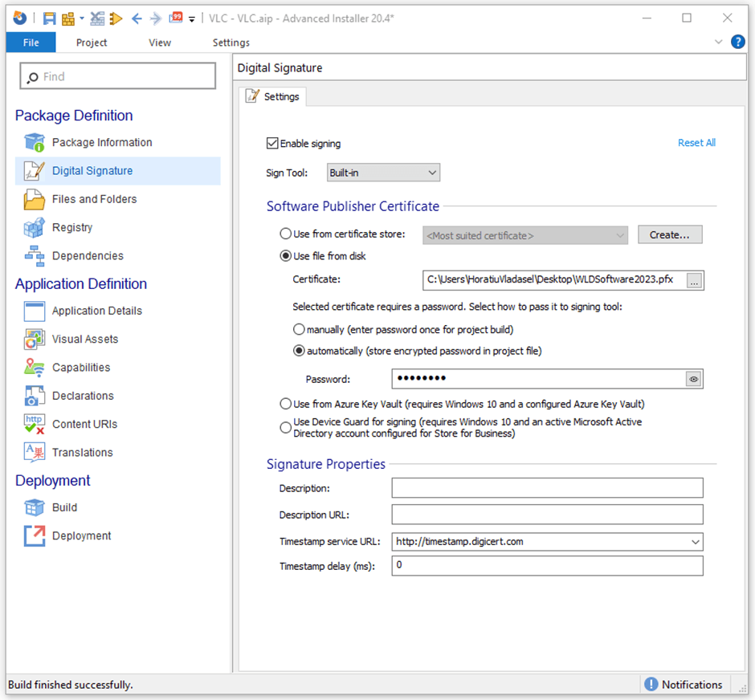The image size is (755, 700).
Task: Select Use from certificate store radio
Action: pyautogui.click(x=285, y=234)
